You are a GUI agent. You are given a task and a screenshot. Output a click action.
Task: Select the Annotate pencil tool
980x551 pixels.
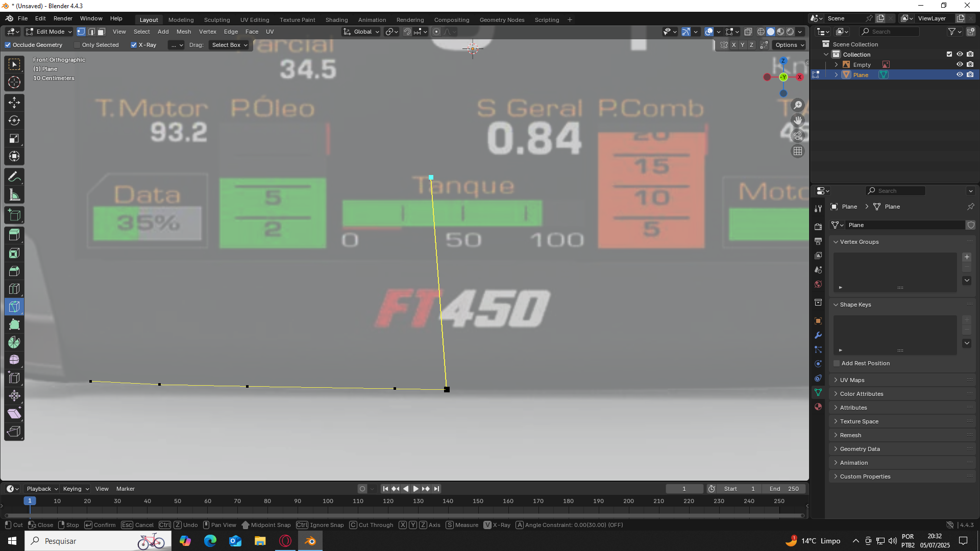(x=14, y=177)
